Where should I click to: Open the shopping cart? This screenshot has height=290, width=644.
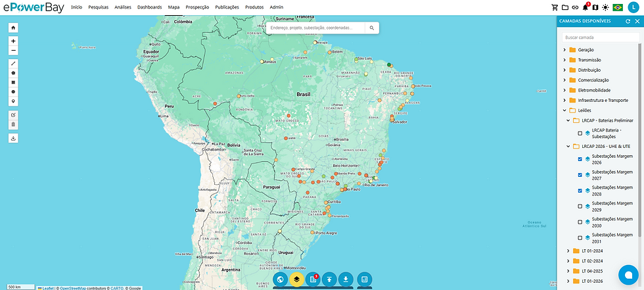[555, 7]
